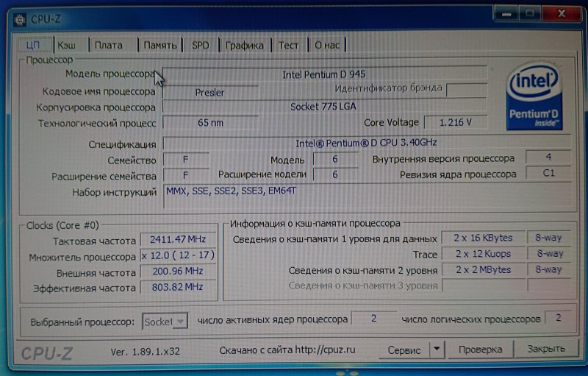Viewport: 588px width, 376px height.
Task: Show the О нас tab
Action: [327, 45]
